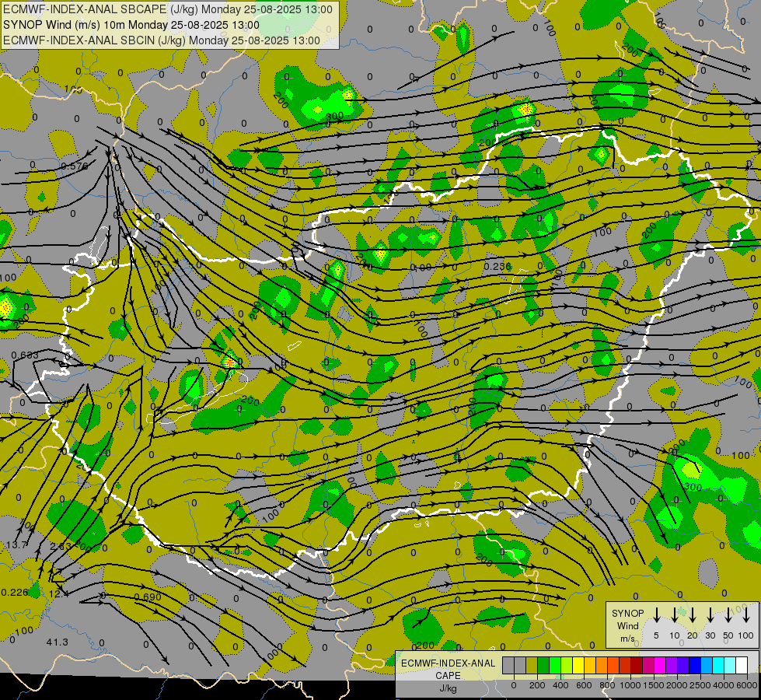Image resolution: width=761 pixels, height=700 pixels.
Task: Click the 0.236 value on the map
Action: (497, 266)
